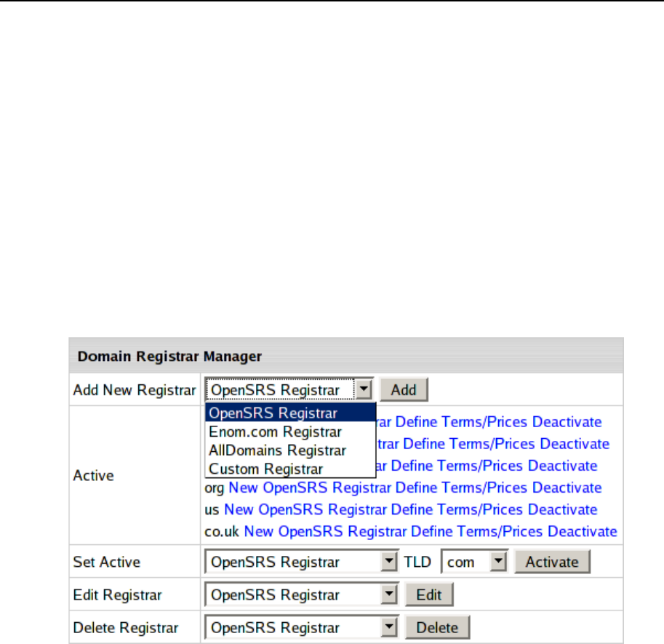Choose Enom.com Registrar from the open list

[290, 432]
